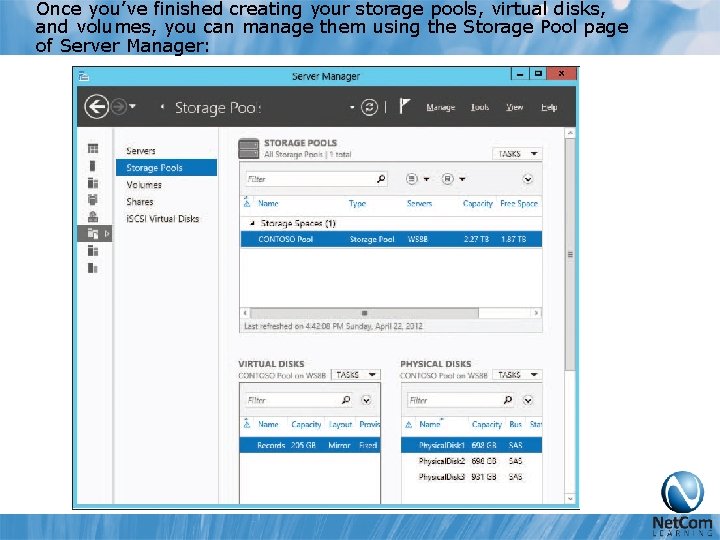
Task: Minimize the Server Manager window
Action: coord(520,74)
